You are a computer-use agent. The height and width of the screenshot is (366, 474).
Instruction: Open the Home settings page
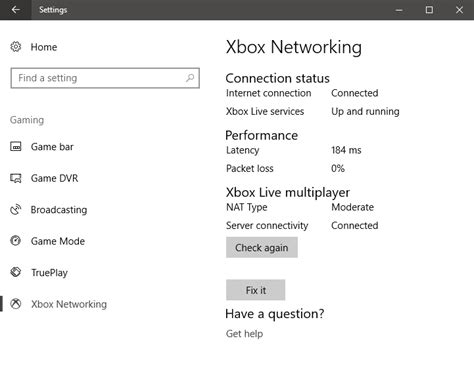(x=44, y=47)
